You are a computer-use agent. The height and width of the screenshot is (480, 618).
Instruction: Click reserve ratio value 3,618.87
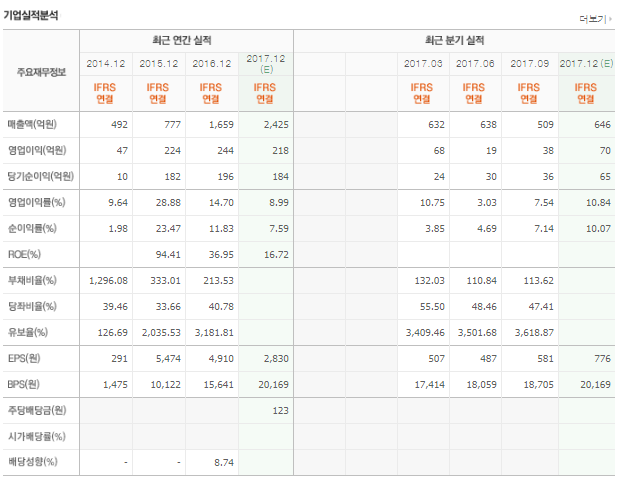(534, 333)
